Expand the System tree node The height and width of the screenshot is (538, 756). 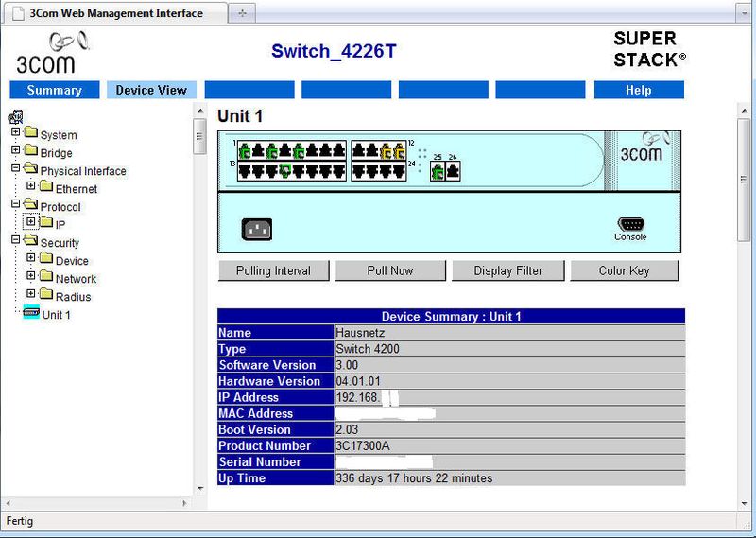(15, 131)
